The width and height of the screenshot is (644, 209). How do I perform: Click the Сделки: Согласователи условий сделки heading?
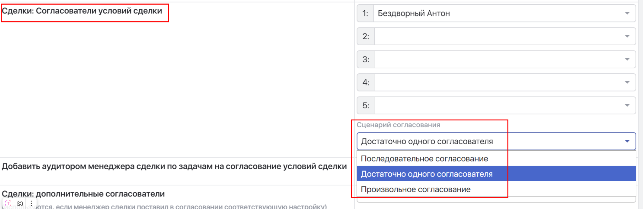tap(82, 11)
